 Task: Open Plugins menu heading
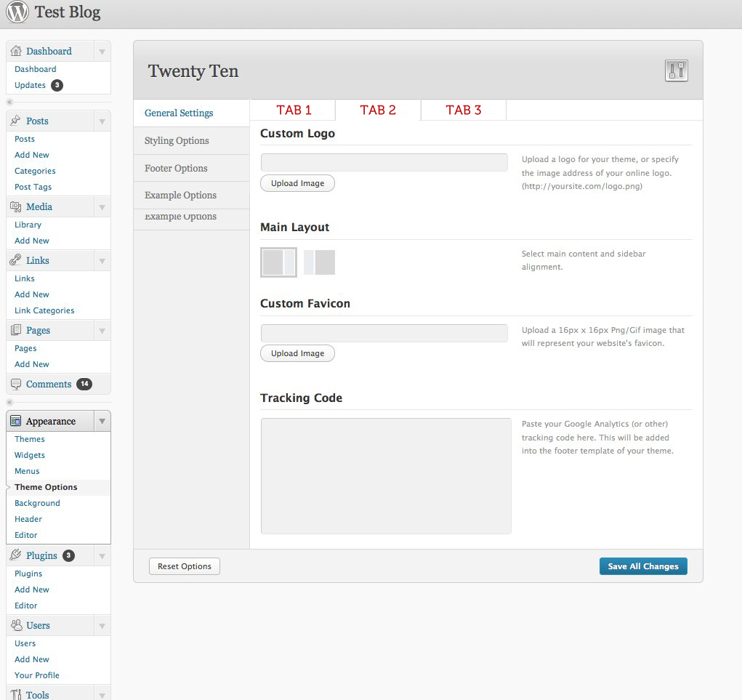point(41,555)
